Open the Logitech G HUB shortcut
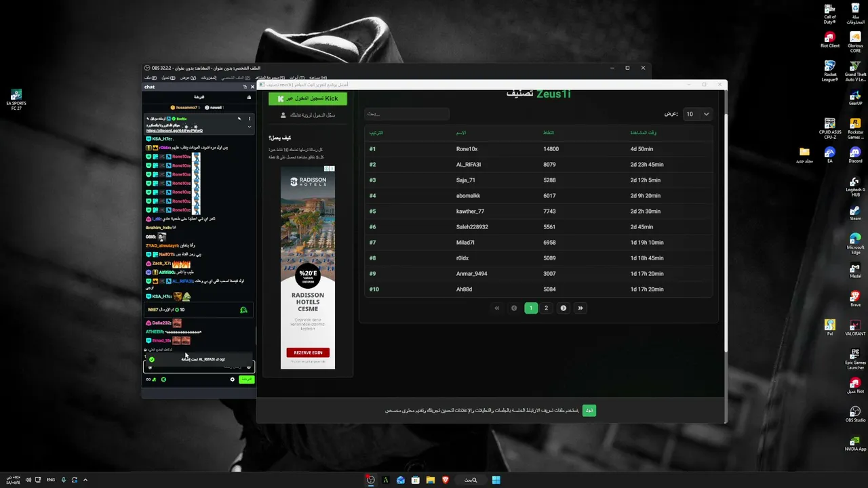 pyautogui.click(x=855, y=186)
